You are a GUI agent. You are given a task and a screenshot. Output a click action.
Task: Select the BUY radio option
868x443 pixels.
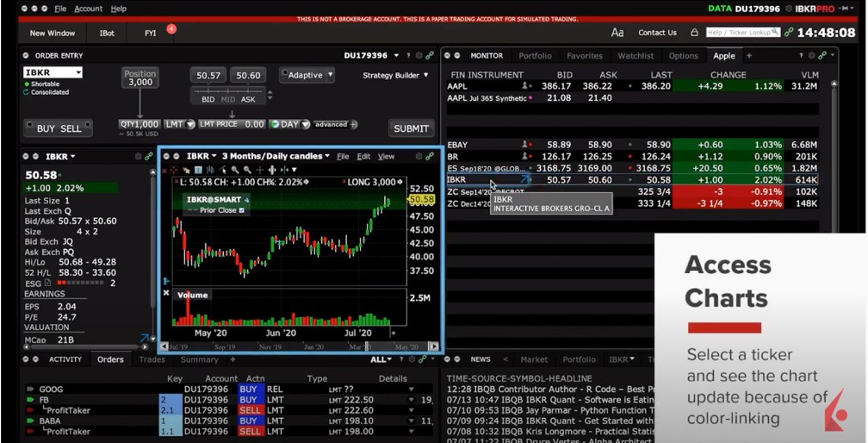click(x=46, y=128)
